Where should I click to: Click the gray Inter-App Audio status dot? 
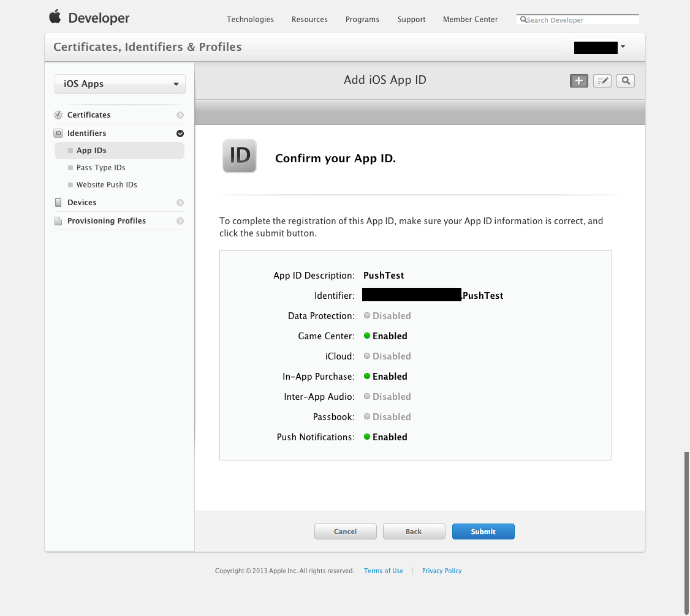click(x=367, y=396)
